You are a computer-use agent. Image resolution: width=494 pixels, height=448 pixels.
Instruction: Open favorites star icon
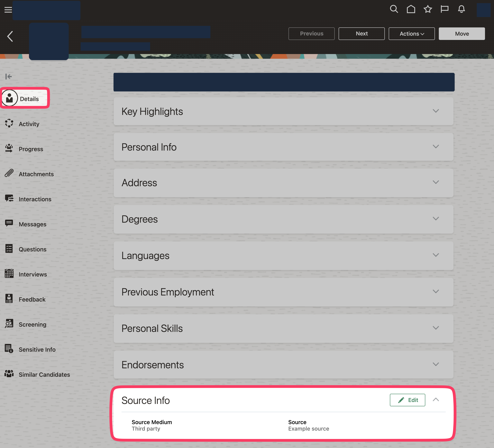(x=428, y=9)
